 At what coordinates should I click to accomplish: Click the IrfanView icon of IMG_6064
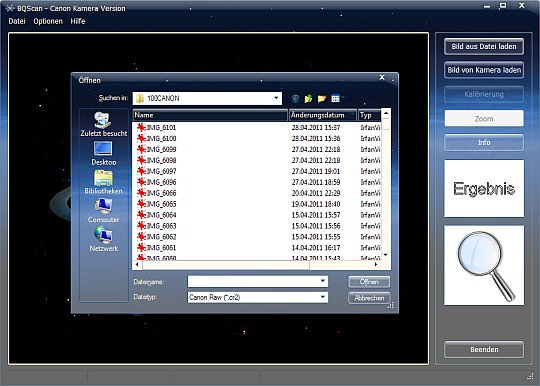coord(141,215)
